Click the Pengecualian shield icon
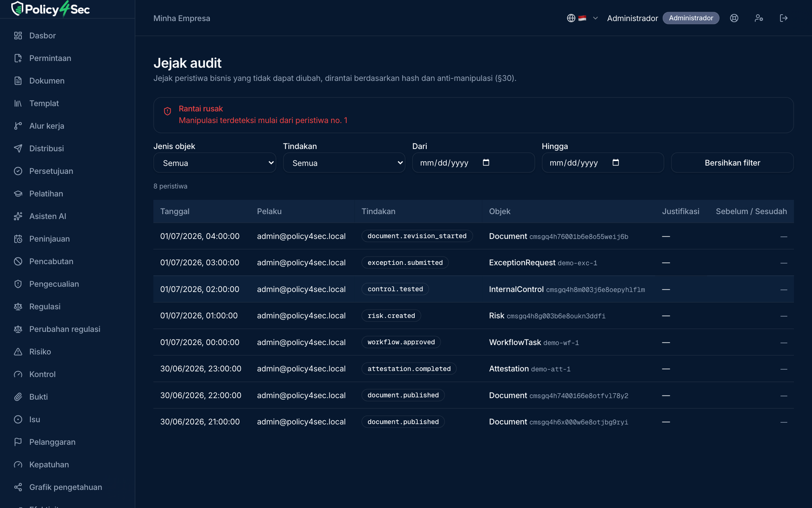The image size is (812, 508). pyautogui.click(x=18, y=284)
